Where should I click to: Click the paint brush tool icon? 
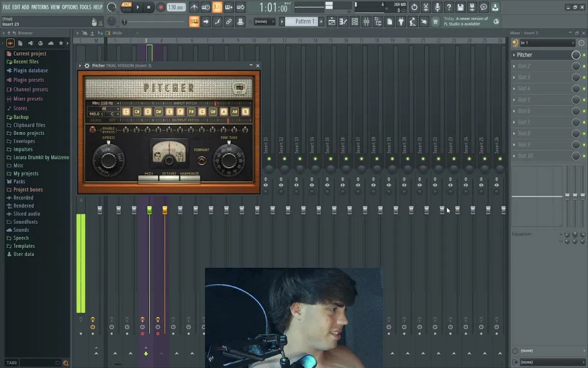coord(217,22)
